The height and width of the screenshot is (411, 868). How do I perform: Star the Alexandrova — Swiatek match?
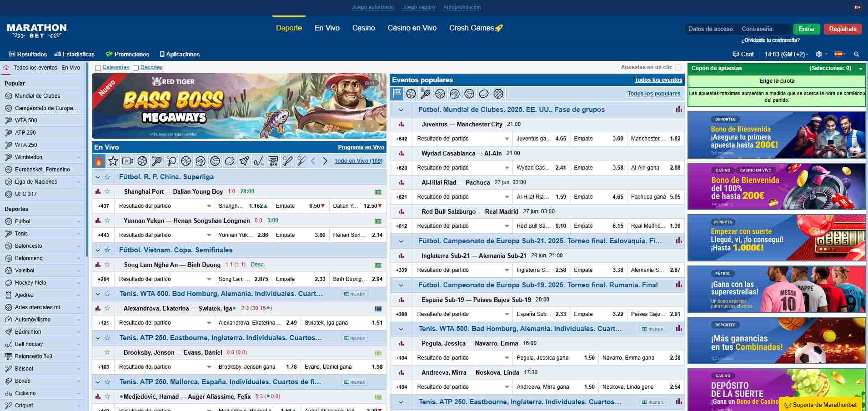pos(107,308)
